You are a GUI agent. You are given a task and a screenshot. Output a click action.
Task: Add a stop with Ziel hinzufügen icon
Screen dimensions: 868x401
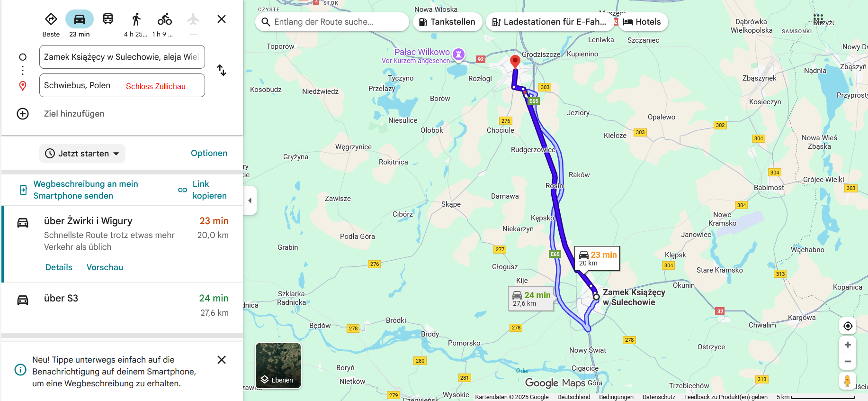pos(23,114)
